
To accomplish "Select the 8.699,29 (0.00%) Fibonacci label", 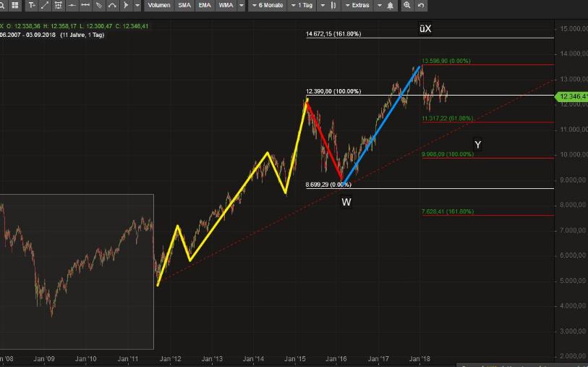I will [x=328, y=185].
